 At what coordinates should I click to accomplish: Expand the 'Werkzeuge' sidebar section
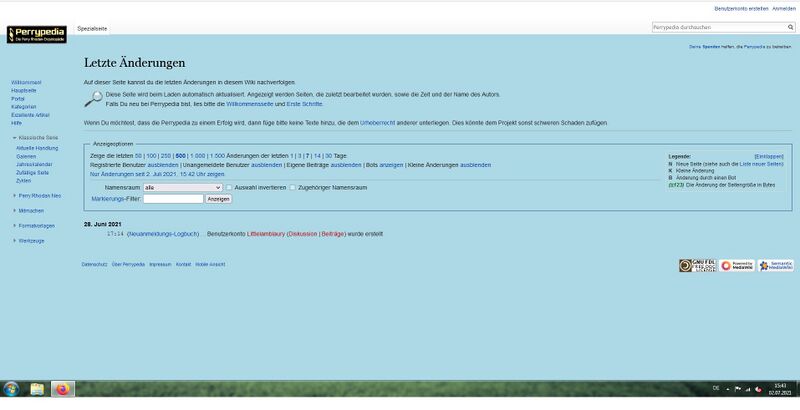click(31, 240)
